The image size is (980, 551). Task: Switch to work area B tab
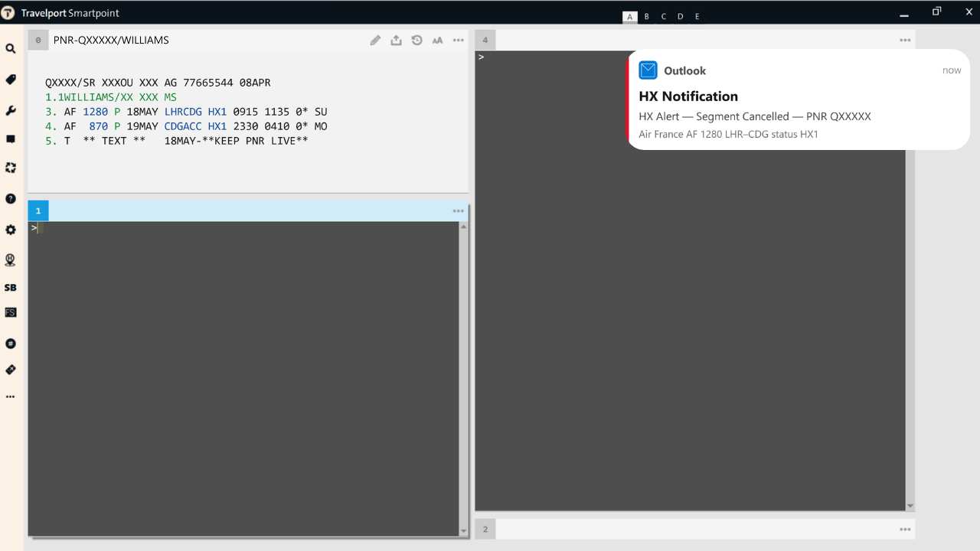[x=647, y=17]
